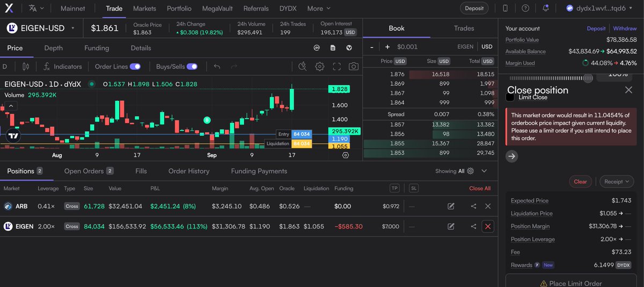This screenshot has width=644, height=287.
Task: Open the Fills tab
Action: (x=141, y=171)
